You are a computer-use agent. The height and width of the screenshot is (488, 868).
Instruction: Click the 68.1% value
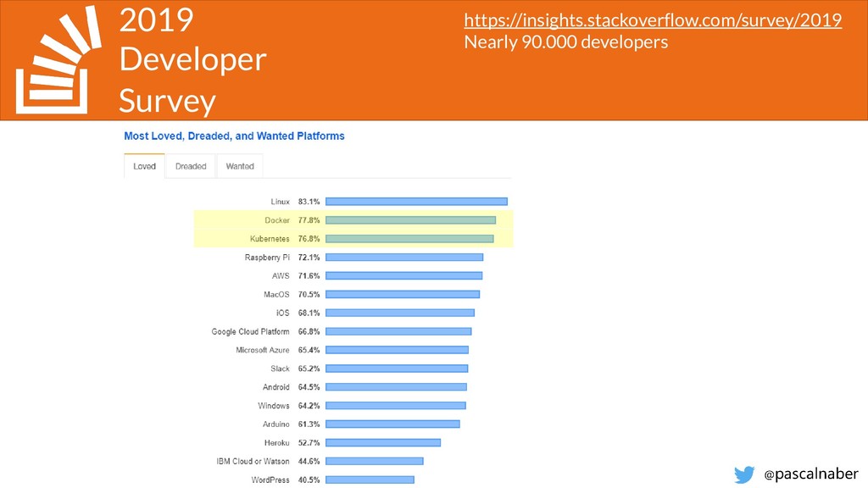tap(309, 313)
